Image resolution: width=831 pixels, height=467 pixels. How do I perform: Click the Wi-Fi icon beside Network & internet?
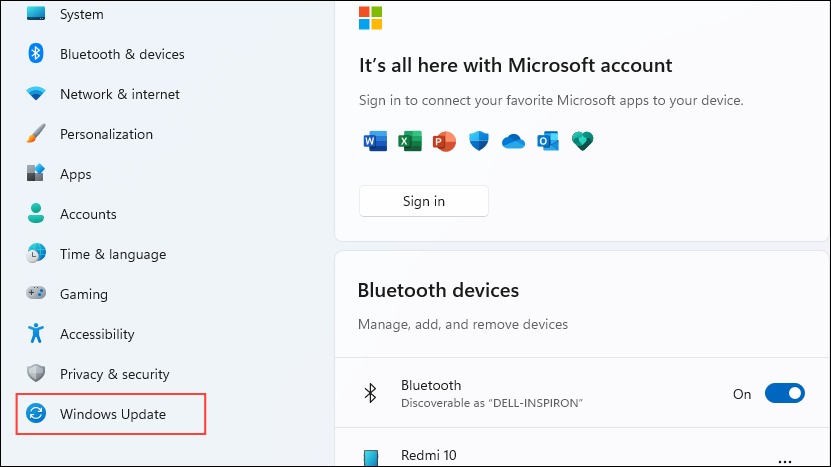click(36, 94)
